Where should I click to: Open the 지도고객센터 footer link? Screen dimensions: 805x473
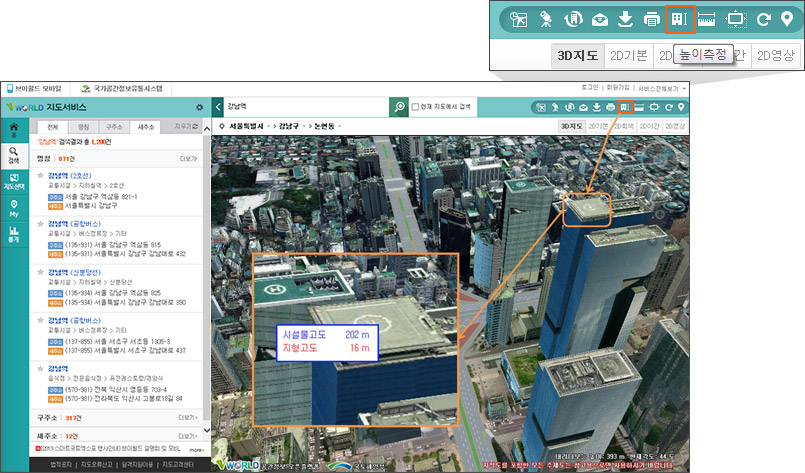[x=178, y=465]
